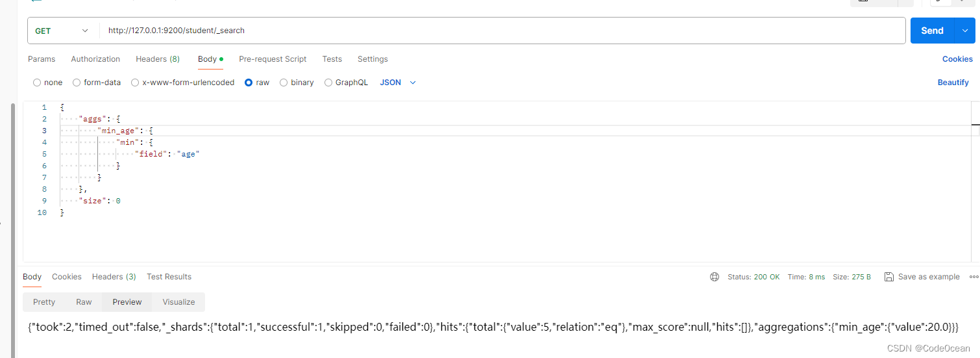Click the Time: 8 ms indicator

806,277
